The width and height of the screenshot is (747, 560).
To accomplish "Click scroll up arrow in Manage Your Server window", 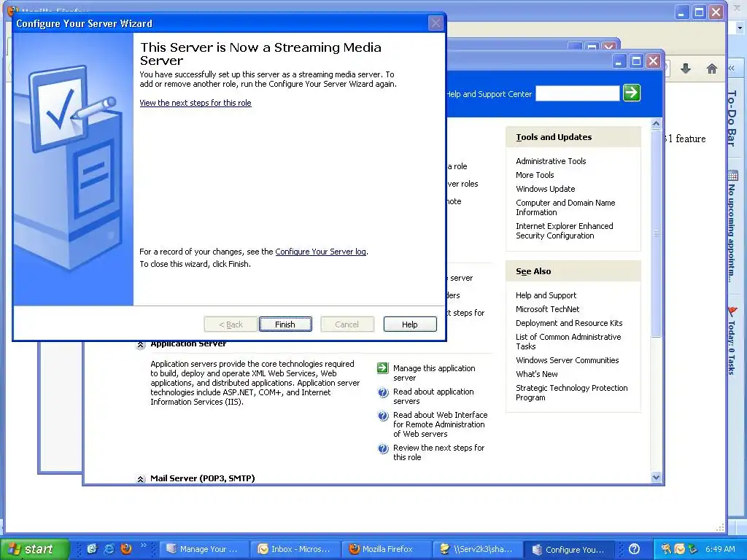I will [x=656, y=124].
